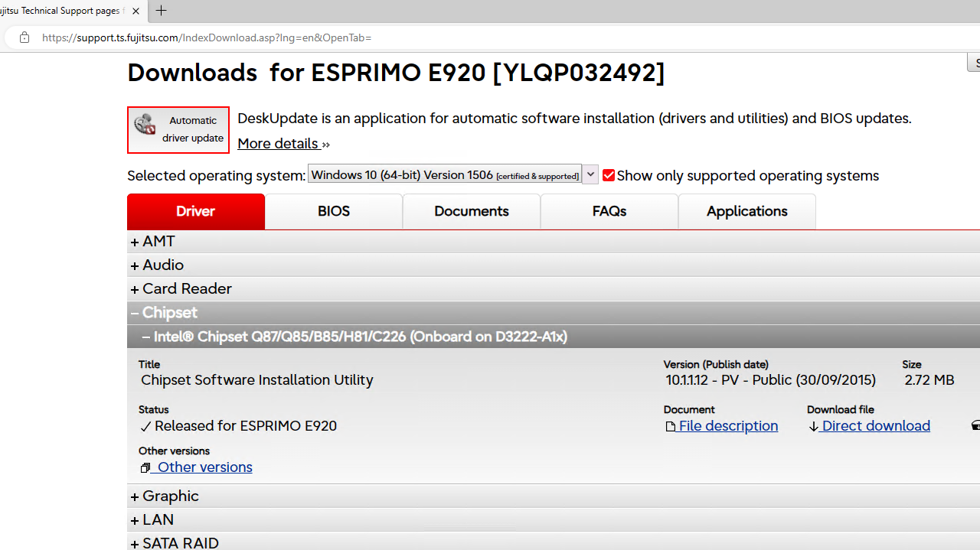
Task: Switch to the Documents tab
Action: [x=472, y=211]
